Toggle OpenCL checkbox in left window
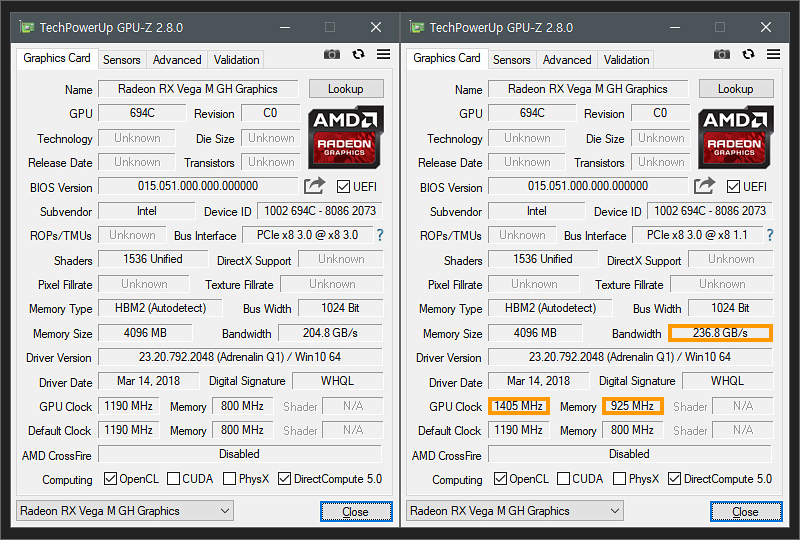The image size is (800, 540). 110,479
